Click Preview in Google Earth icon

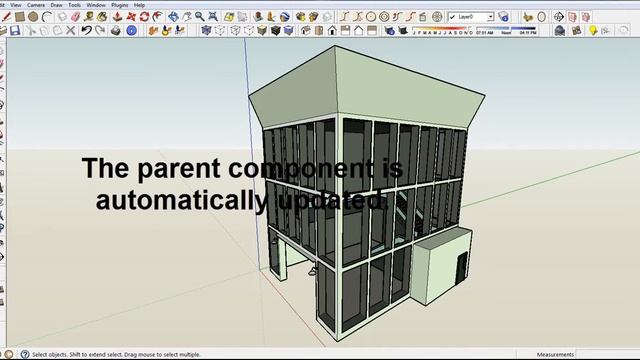[x=285, y=17]
